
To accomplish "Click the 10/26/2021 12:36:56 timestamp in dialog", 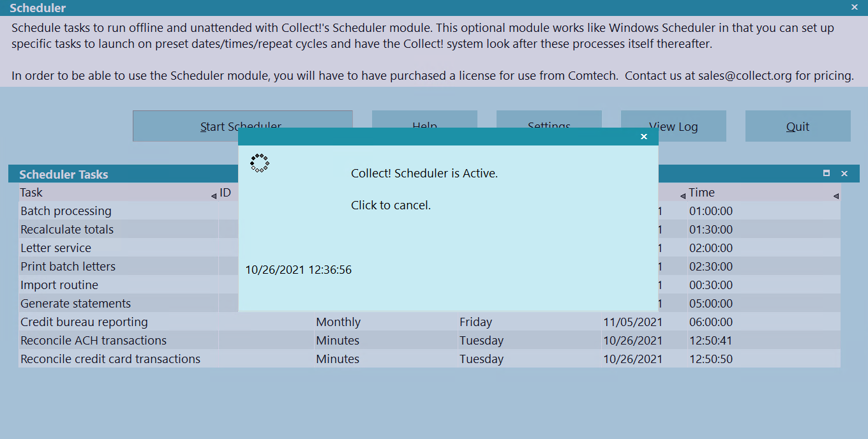I will (x=299, y=270).
